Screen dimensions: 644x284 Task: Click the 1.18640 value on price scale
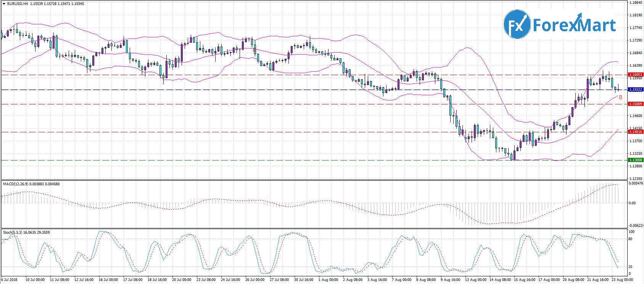[635, 3]
